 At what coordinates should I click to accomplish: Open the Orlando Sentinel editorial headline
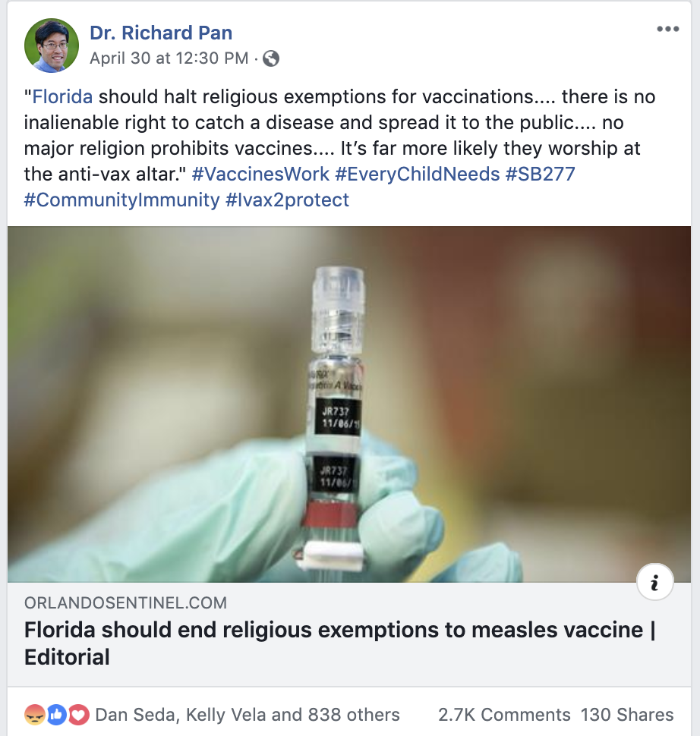point(340,643)
